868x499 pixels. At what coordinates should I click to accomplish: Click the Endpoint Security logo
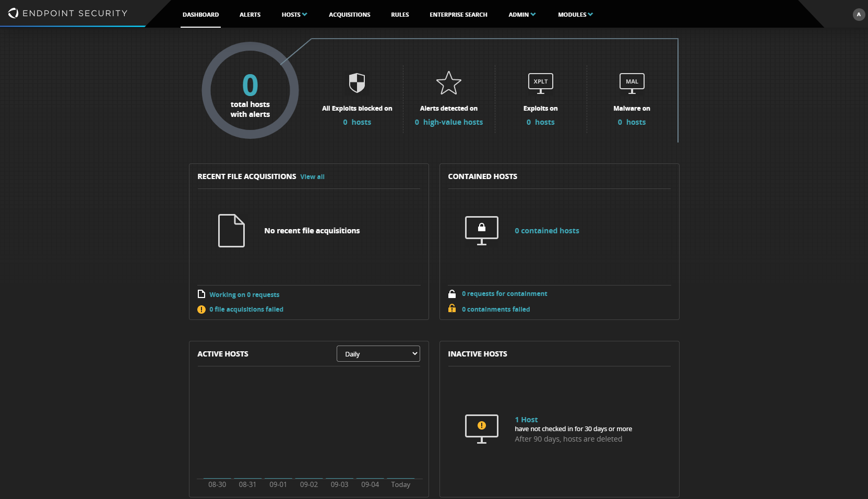(68, 13)
